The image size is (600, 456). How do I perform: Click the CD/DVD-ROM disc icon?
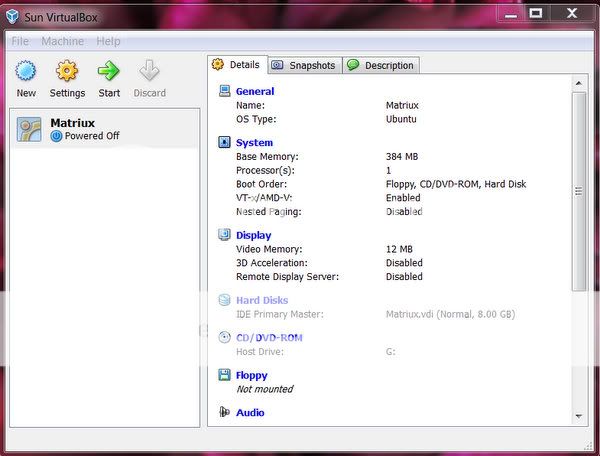pos(224,337)
